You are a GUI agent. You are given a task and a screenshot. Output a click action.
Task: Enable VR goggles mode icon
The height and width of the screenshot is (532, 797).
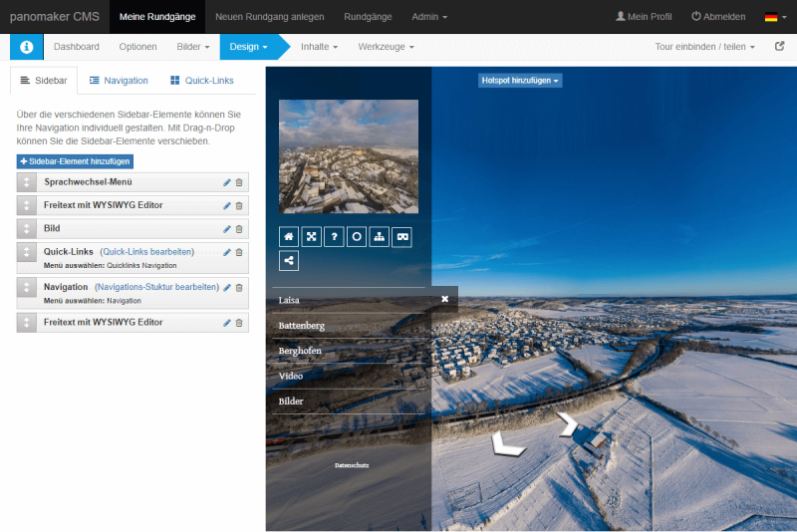pos(402,237)
